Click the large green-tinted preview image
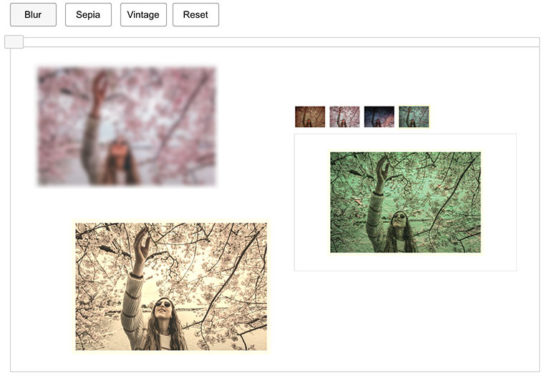This screenshot has height=380, width=550. pyautogui.click(x=405, y=202)
